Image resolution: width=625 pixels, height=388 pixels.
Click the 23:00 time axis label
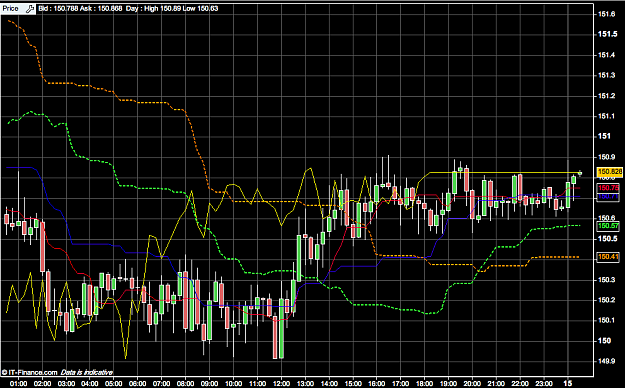(x=544, y=384)
